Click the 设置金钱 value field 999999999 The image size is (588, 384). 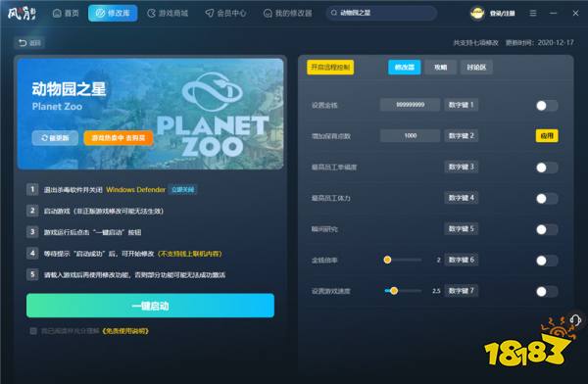(x=411, y=105)
